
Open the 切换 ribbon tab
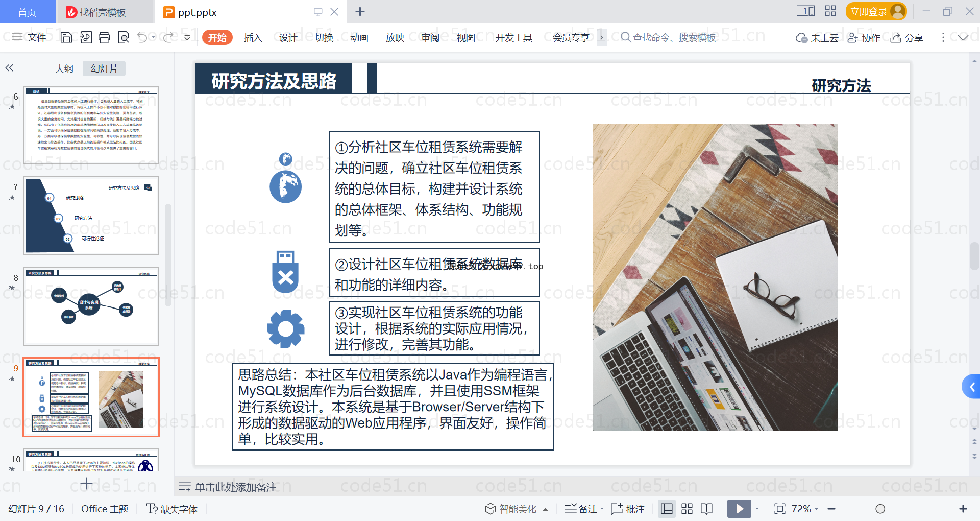pos(324,37)
